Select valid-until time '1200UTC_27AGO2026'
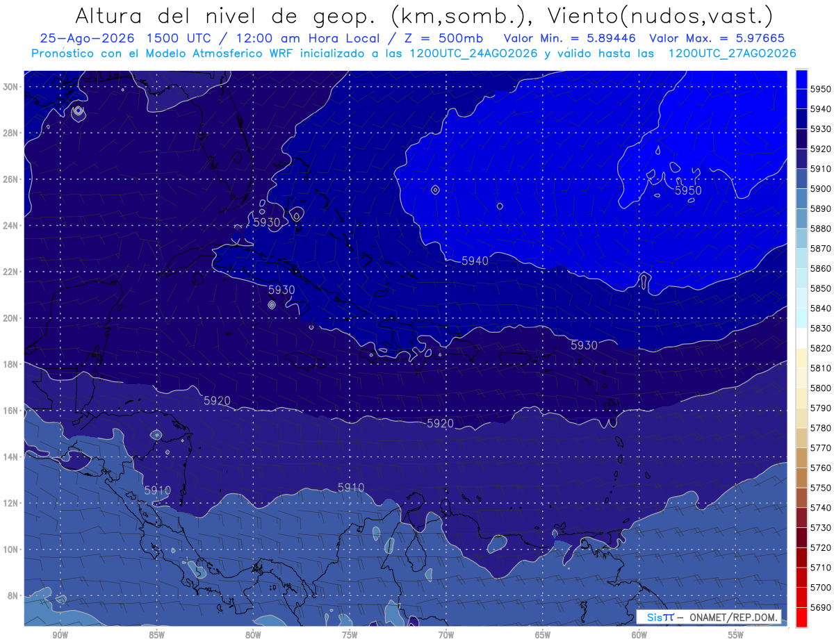The image size is (834, 644). [x=732, y=53]
